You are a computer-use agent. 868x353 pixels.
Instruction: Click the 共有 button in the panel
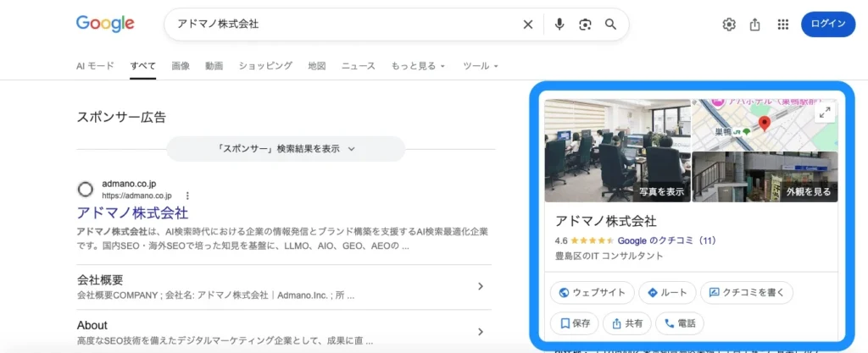[x=626, y=323]
